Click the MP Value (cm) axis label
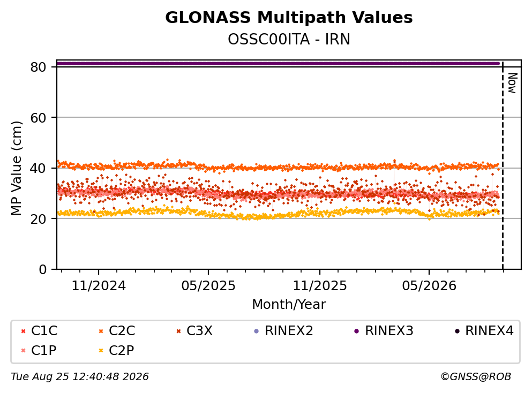The height and width of the screenshot is (393, 532). pyautogui.click(x=16, y=168)
